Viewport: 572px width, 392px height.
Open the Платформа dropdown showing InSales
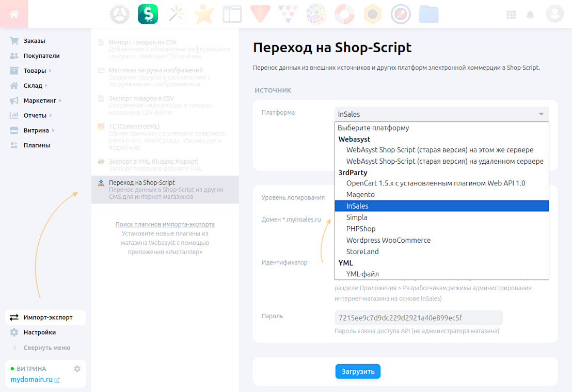point(441,114)
